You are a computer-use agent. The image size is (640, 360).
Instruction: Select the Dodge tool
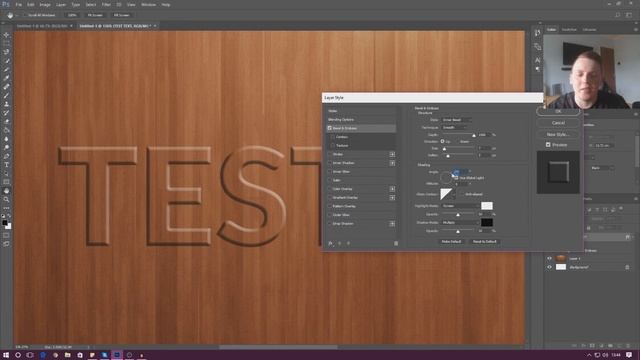[x=7, y=147]
